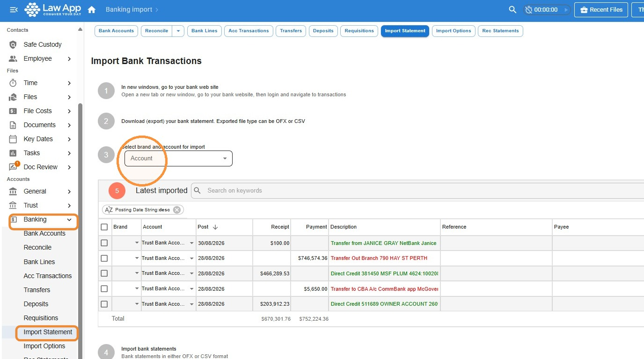Open the Reconcile tab's dropdown arrow
The height and width of the screenshot is (359, 644).
[x=178, y=31]
